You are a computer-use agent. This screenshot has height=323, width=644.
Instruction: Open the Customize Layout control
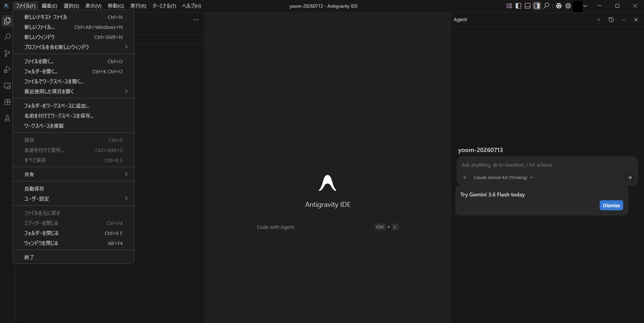[x=509, y=6]
